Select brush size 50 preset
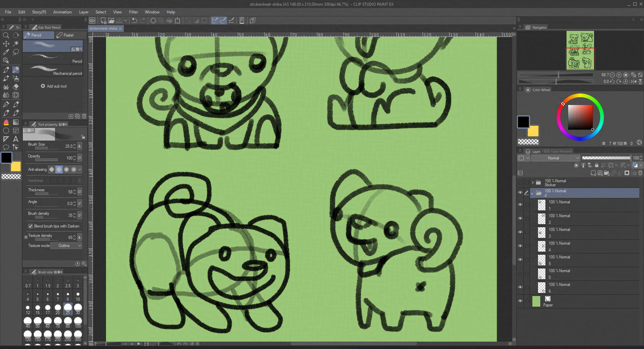The height and width of the screenshot is (349, 644). [x=38, y=321]
